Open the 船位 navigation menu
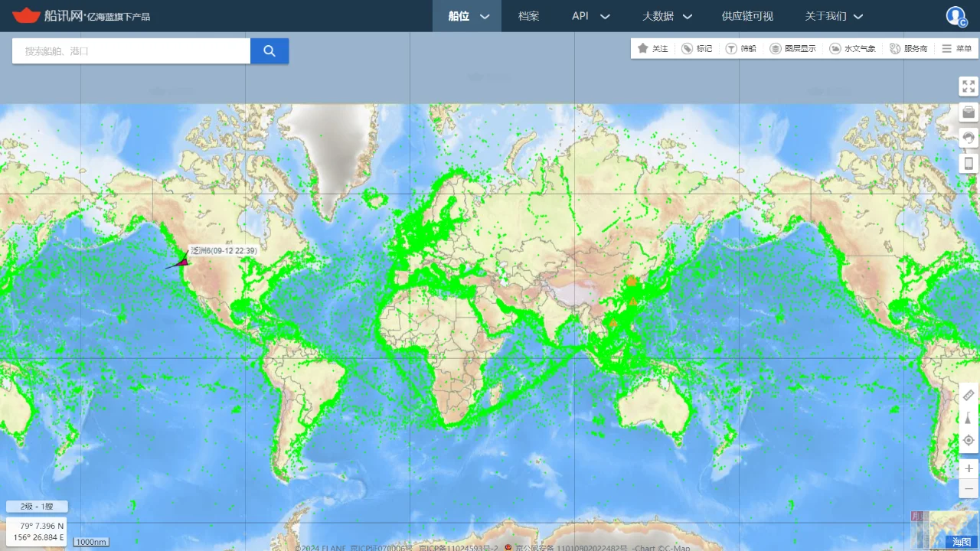980x551 pixels. coord(467,16)
